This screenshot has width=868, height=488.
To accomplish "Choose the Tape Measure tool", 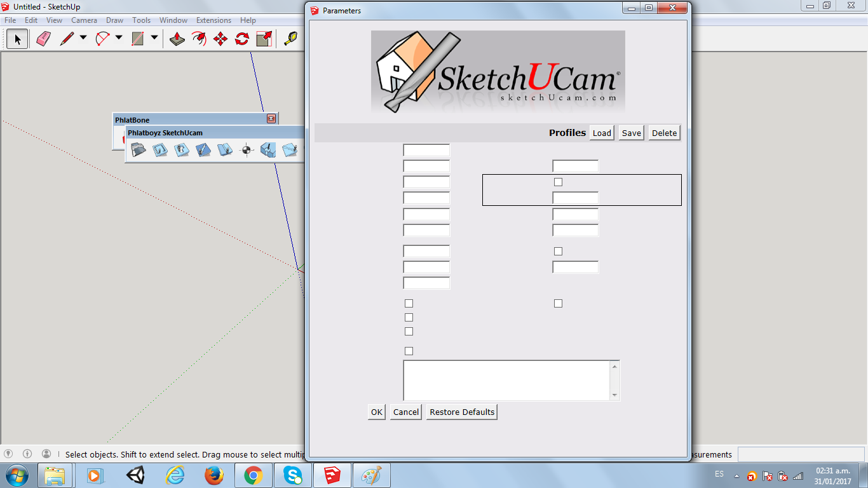I will tap(291, 39).
